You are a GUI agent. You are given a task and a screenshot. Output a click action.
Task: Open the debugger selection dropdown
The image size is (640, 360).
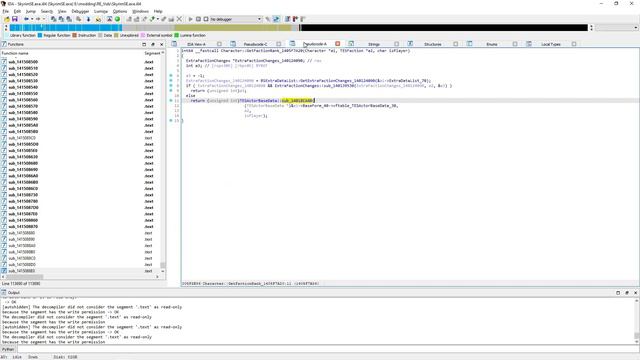click(236, 19)
